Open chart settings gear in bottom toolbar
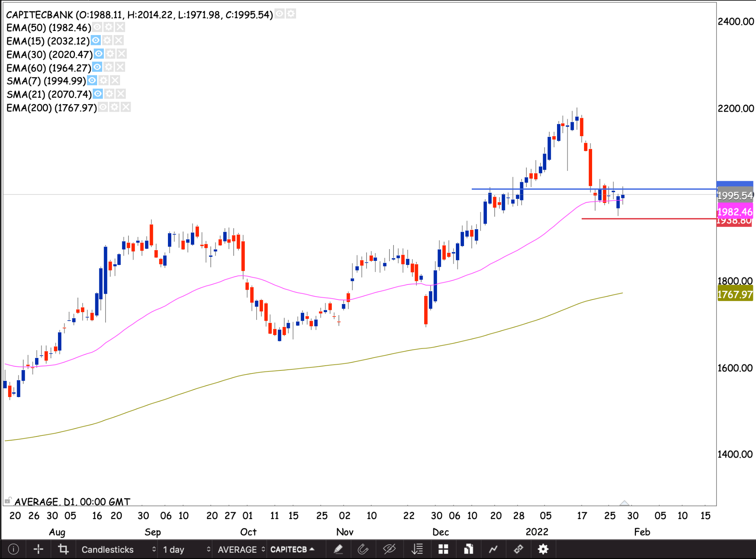 coord(543,549)
